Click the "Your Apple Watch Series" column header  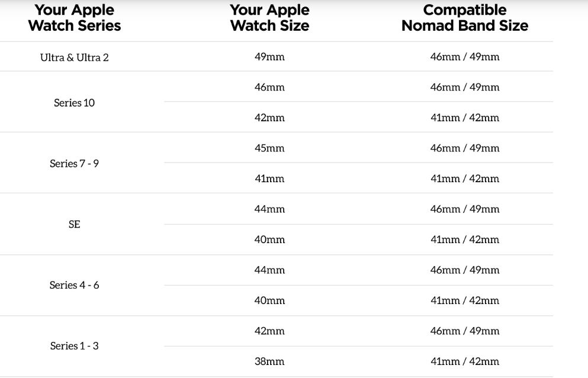pyautogui.click(x=75, y=18)
